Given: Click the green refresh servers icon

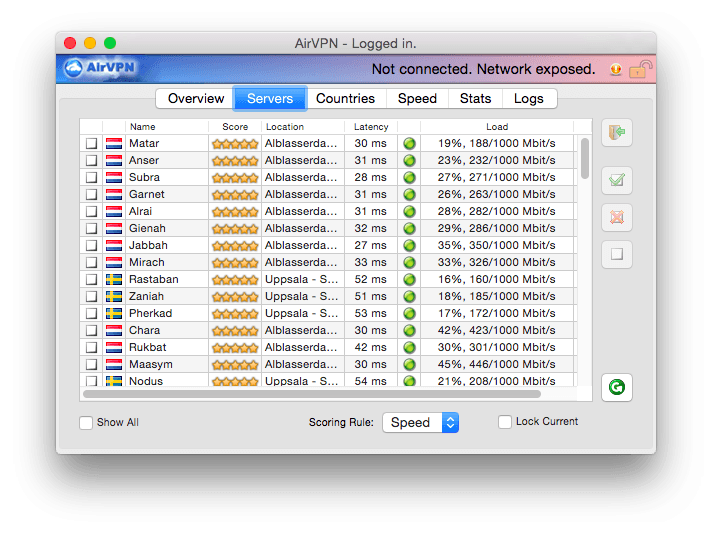Looking at the screenshot, I should click(x=617, y=387).
